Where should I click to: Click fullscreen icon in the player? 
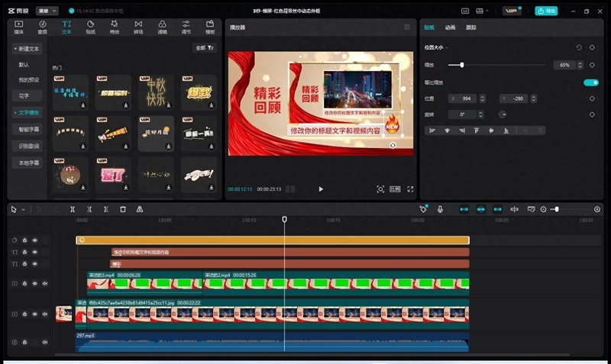click(410, 189)
